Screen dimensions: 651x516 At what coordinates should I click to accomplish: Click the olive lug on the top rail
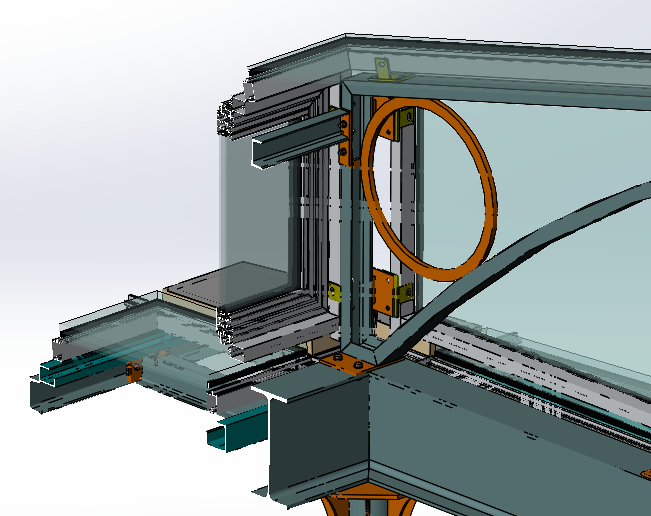[383, 69]
